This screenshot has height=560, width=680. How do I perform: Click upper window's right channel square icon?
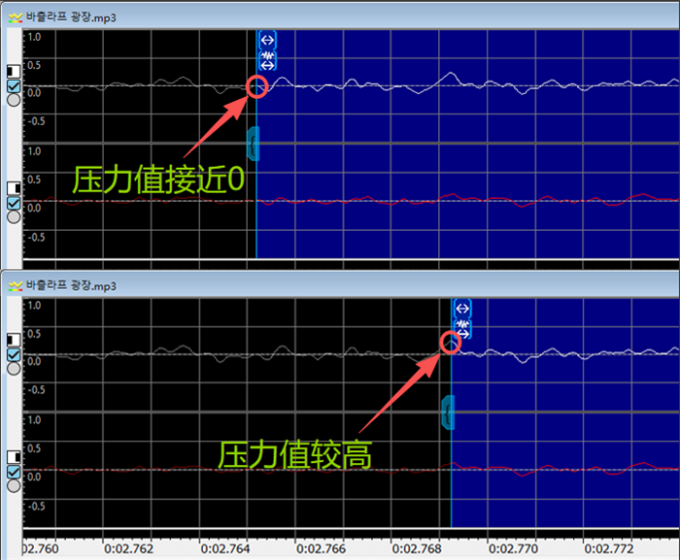click(x=14, y=189)
